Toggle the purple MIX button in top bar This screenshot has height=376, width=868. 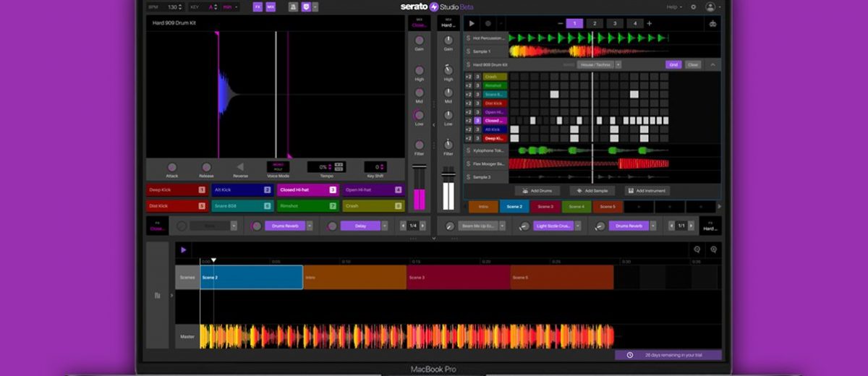click(x=271, y=7)
